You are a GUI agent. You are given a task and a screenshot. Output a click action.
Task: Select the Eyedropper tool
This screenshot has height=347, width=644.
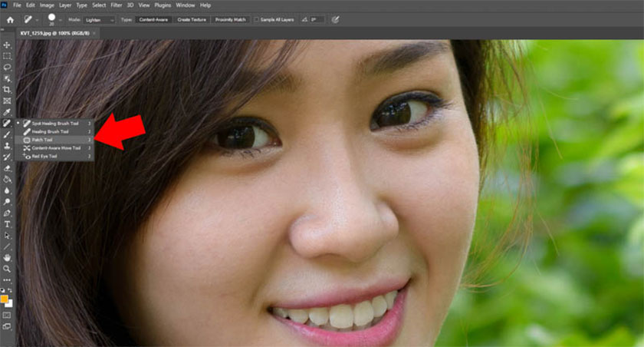point(7,112)
